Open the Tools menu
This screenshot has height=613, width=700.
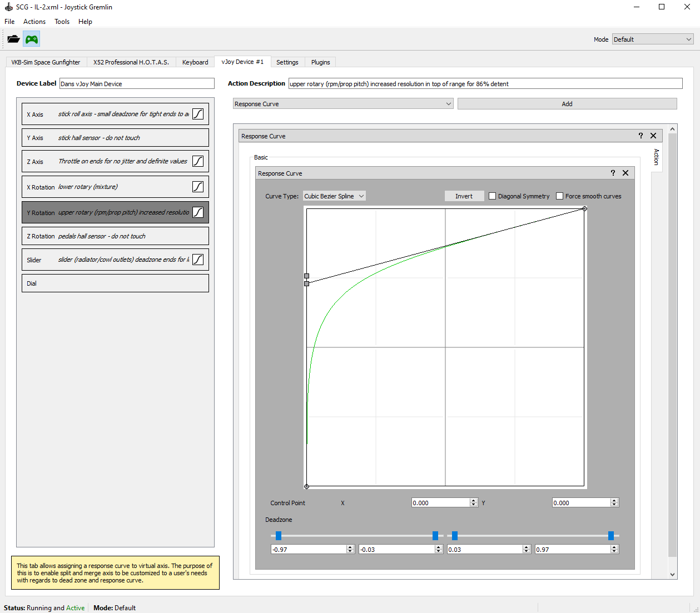point(62,22)
